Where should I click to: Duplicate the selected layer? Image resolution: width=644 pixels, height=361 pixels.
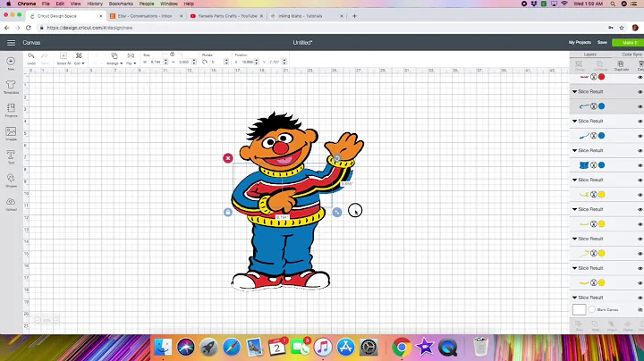[x=621, y=65]
